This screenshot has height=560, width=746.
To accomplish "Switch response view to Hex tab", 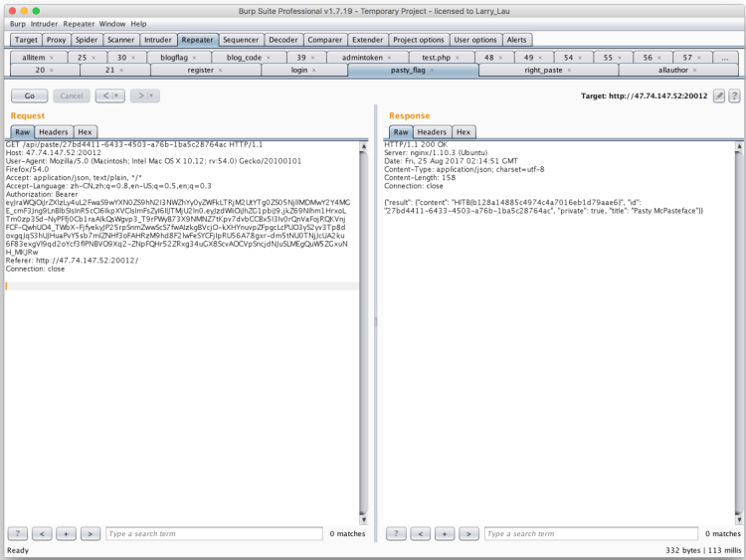I will (x=463, y=131).
